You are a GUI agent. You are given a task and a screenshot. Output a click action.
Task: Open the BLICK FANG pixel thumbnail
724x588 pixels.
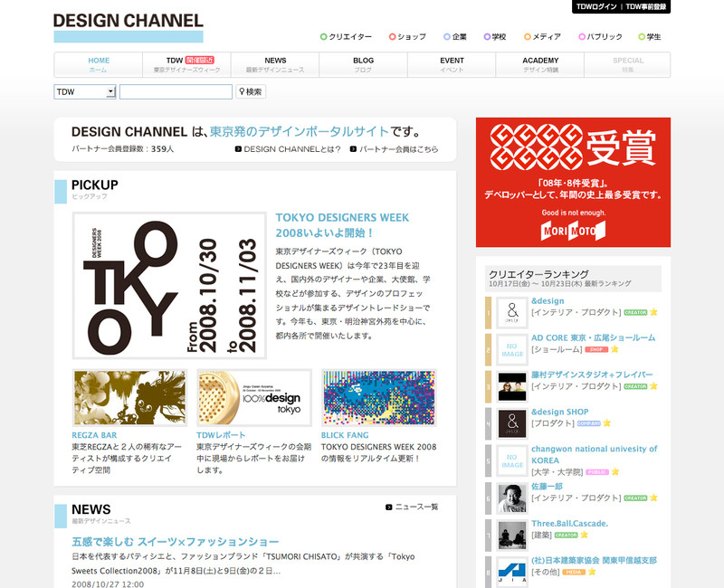pos(379,397)
